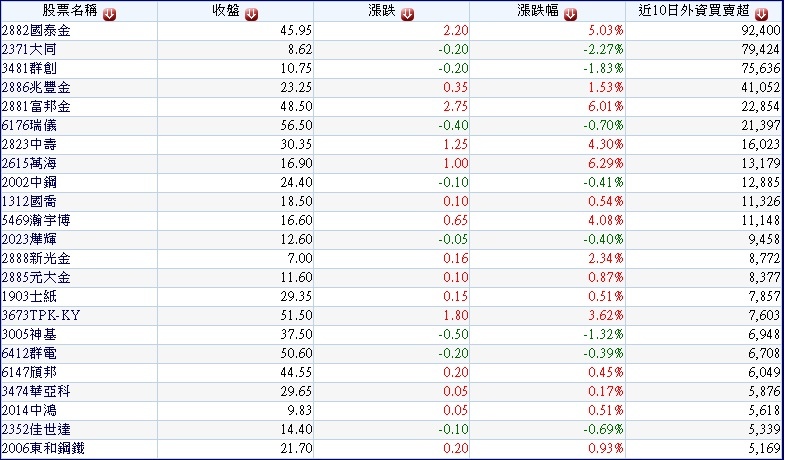This screenshot has width=786, height=460.
Task: Click stock name 2823中壽
Action: coord(29,144)
